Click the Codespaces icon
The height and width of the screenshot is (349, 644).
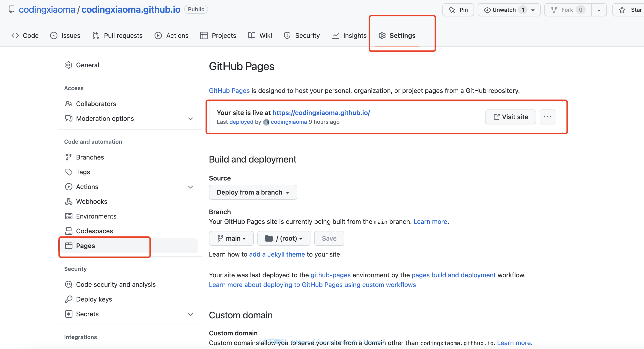coord(69,231)
